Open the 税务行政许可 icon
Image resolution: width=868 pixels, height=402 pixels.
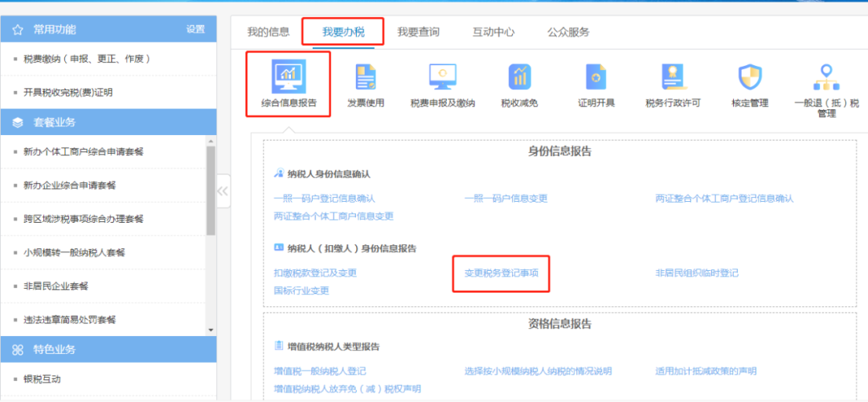tap(674, 77)
